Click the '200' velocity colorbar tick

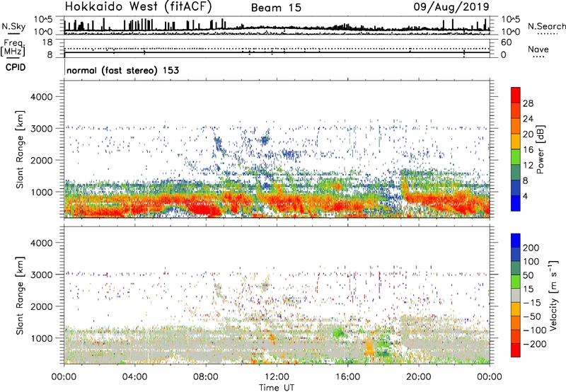pos(531,248)
